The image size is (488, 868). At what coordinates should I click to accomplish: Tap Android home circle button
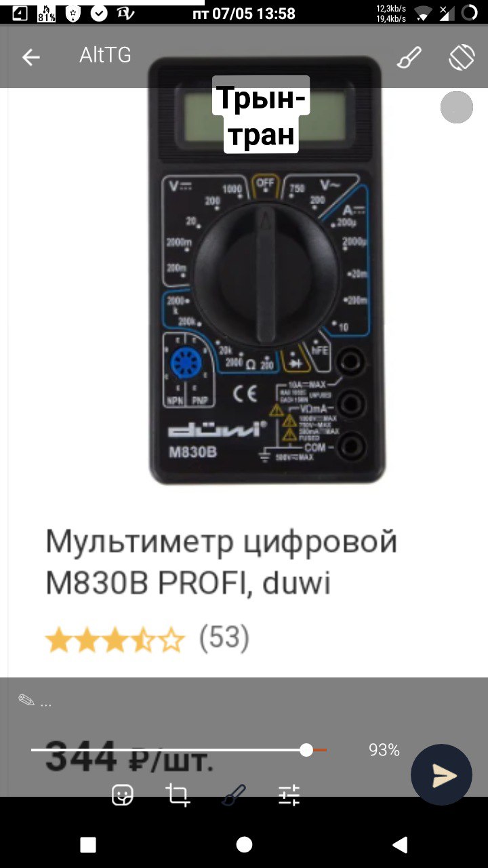point(244,844)
